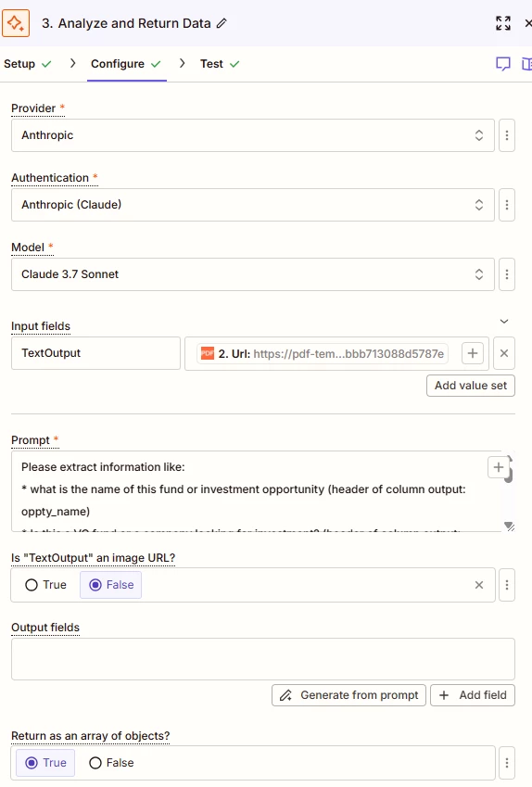This screenshot has height=787, width=532.
Task: Switch to the Setup tab
Action: point(28,64)
